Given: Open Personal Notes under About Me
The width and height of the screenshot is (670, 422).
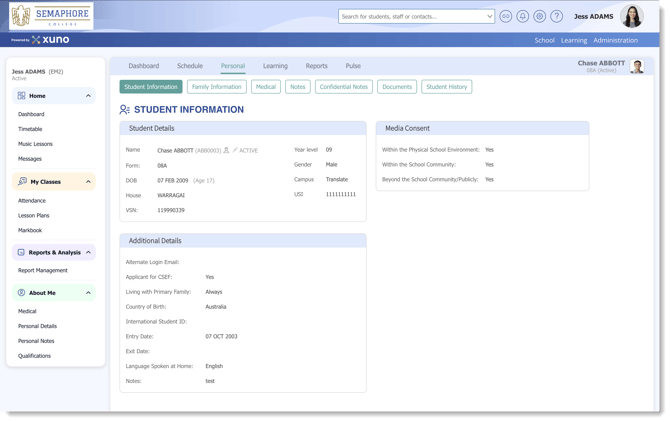Looking at the screenshot, I should click(x=36, y=341).
